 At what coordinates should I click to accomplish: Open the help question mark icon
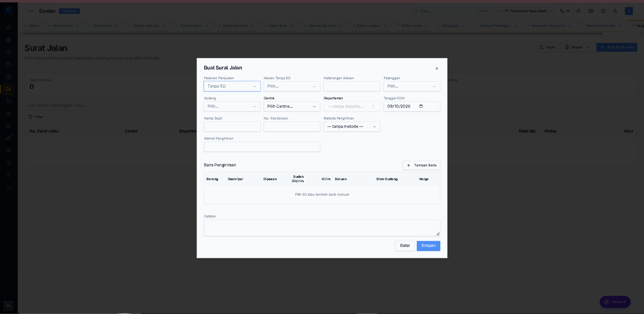coord(603,11)
